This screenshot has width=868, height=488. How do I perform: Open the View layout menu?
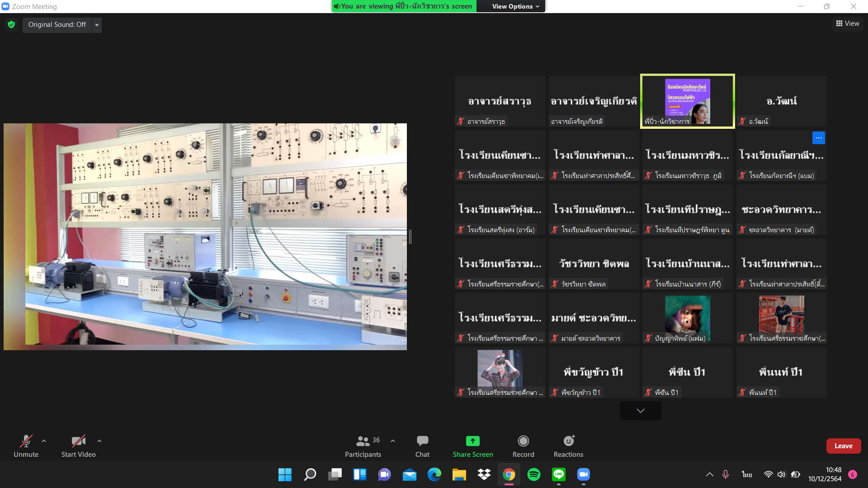click(x=848, y=23)
